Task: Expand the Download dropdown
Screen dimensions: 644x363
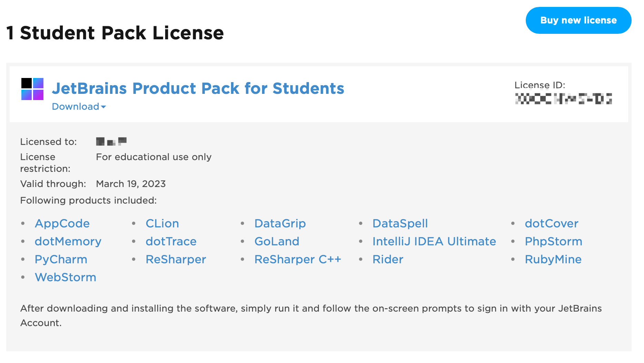Action: click(x=79, y=107)
